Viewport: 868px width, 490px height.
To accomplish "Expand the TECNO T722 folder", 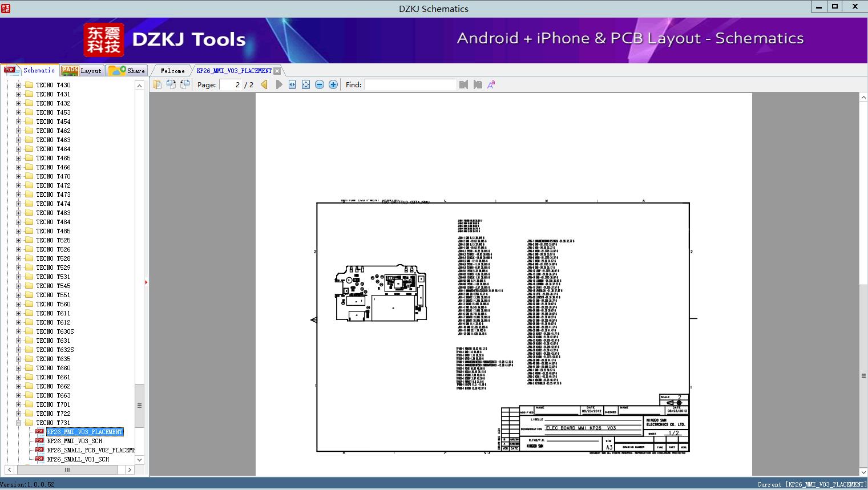I will tap(18, 414).
